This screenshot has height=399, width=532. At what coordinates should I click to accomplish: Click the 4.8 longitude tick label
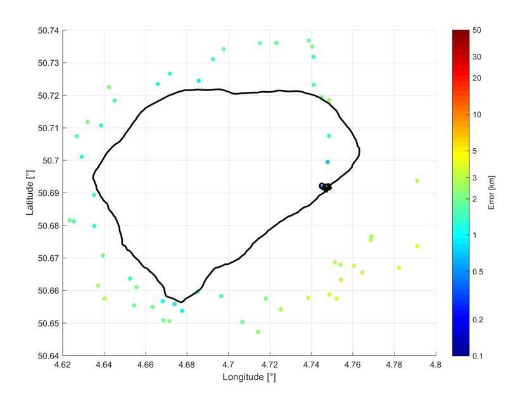pos(436,365)
